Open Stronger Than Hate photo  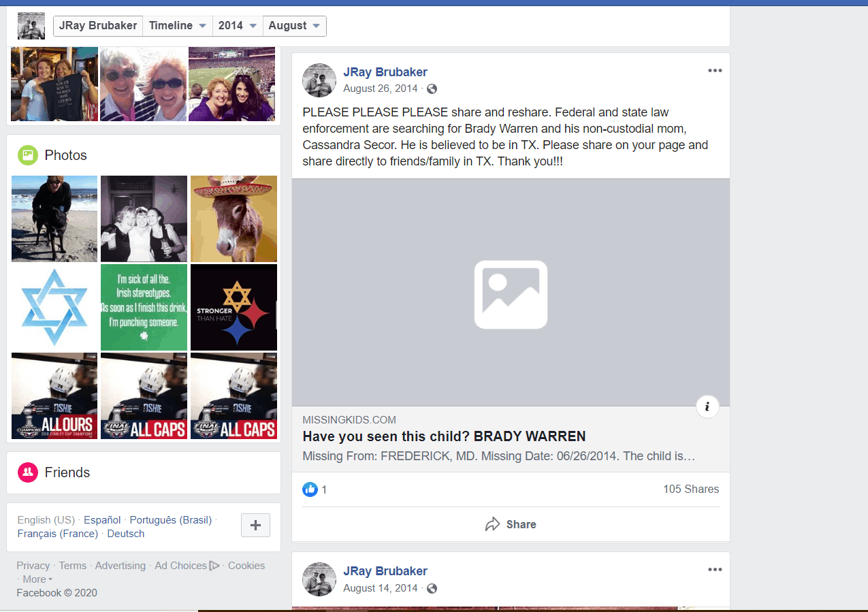[234, 307]
